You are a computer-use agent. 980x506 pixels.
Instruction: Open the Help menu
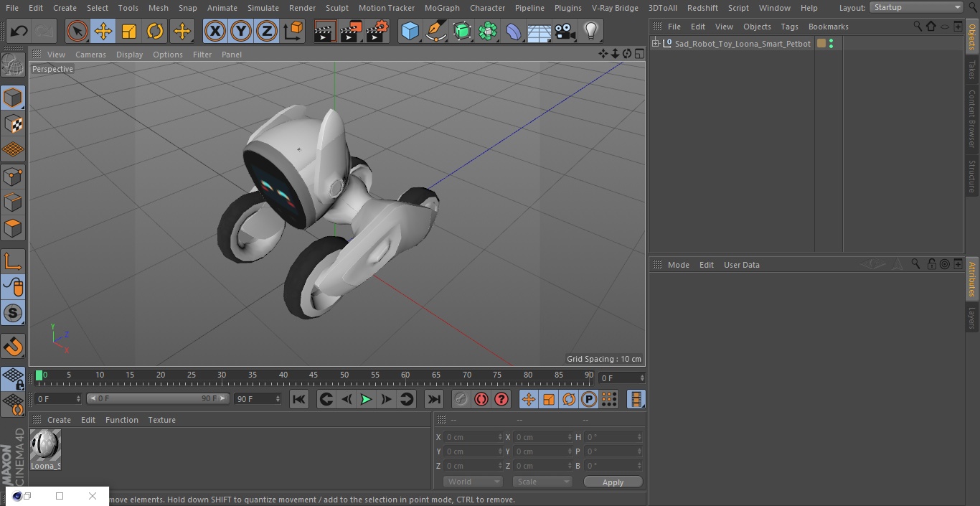[809, 8]
